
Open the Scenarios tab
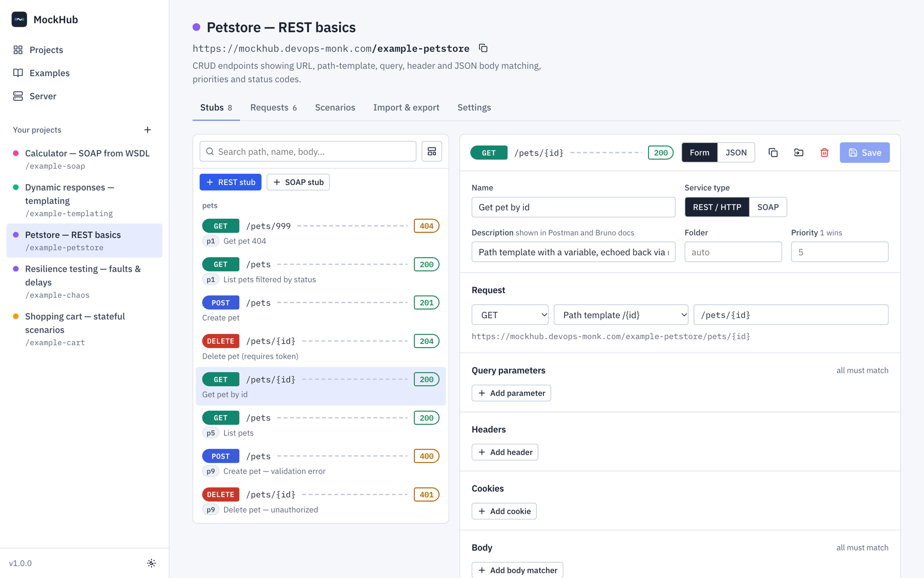335,107
